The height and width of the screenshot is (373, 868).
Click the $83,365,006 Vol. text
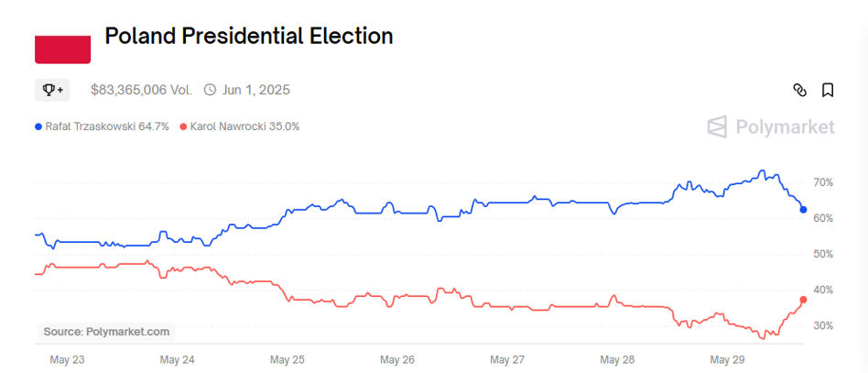coord(141,90)
